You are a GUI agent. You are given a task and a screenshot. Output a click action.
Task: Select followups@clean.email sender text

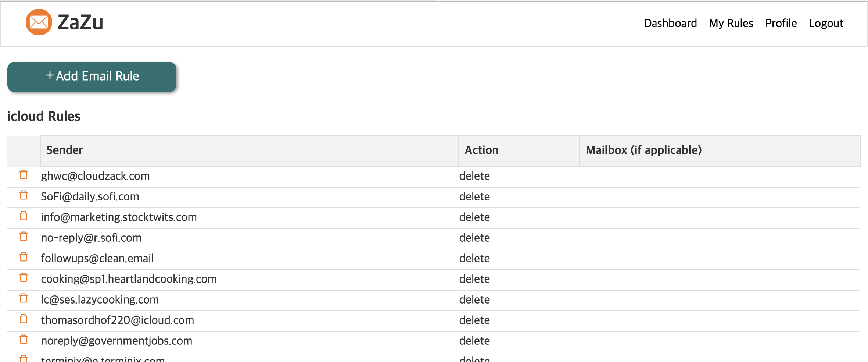coord(97,258)
